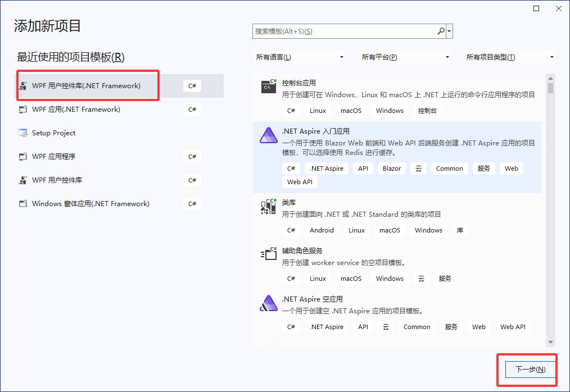
Task: Open the 所有项目类型 dropdown
Action: point(509,57)
